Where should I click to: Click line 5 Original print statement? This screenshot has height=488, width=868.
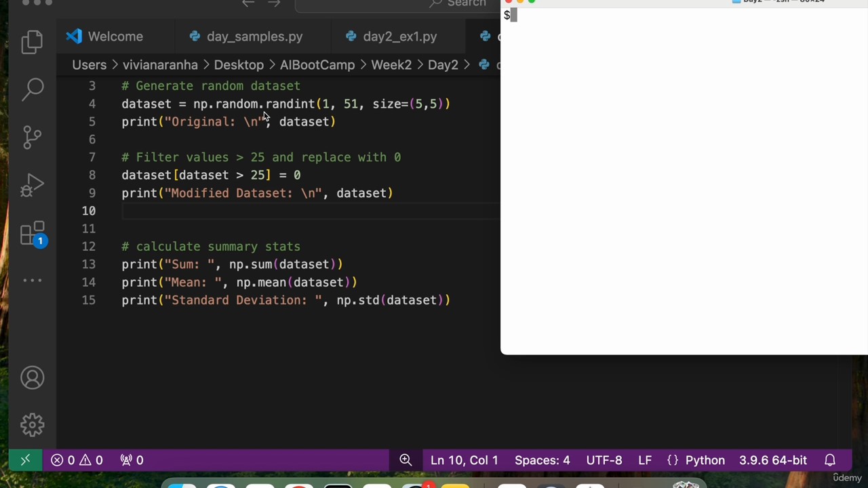point(229,122)
